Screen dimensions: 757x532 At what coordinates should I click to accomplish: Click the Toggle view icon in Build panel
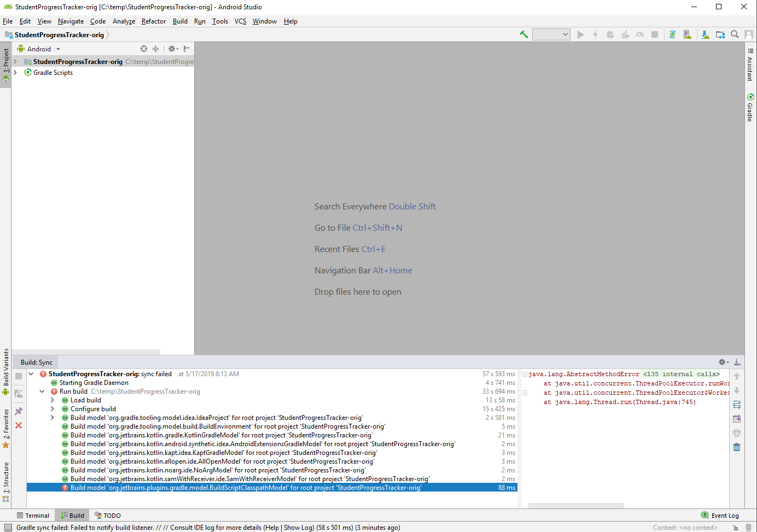19,394
